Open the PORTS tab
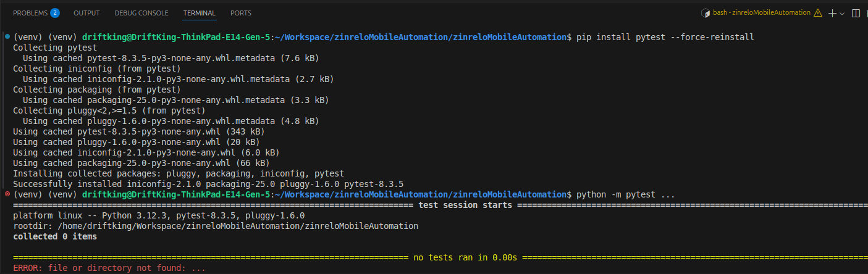 241,13
